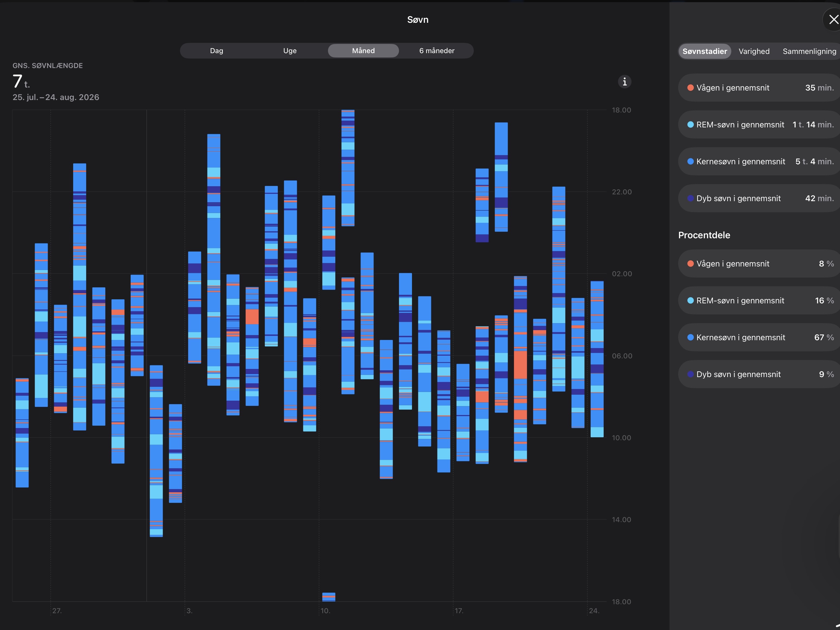This screenshot has width=840, height=630.
Task: Click the date range 25. jul.–24. aug. 2026
Action: pos(56,97)
